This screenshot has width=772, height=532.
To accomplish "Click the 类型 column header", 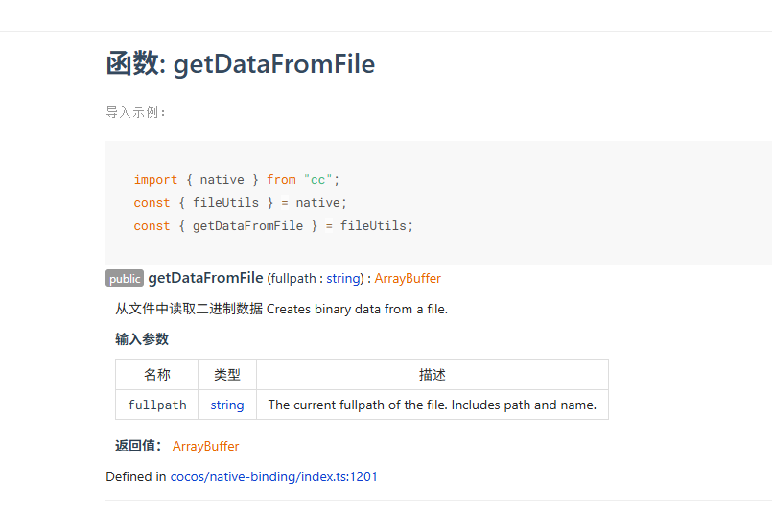I will point(227,375).
